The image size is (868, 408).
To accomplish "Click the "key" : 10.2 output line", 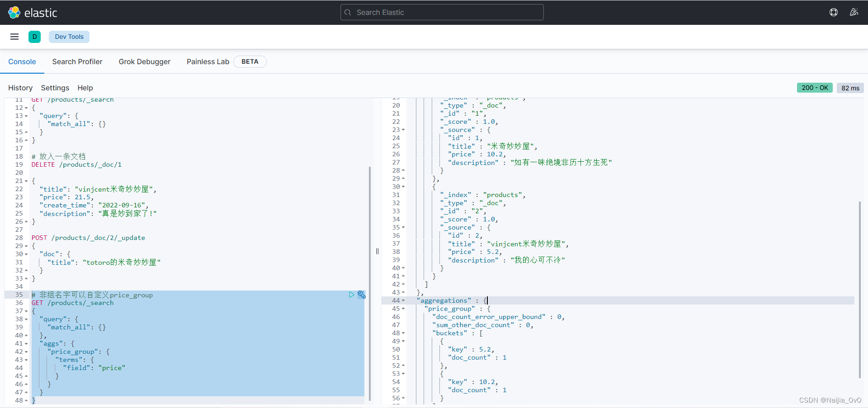I will coord(473,382).
